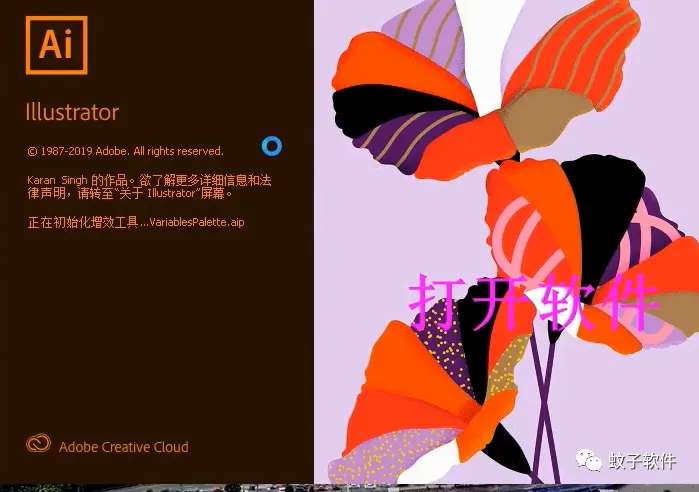Click the "Adobe Creative Cloud" text label

(123, 447)
